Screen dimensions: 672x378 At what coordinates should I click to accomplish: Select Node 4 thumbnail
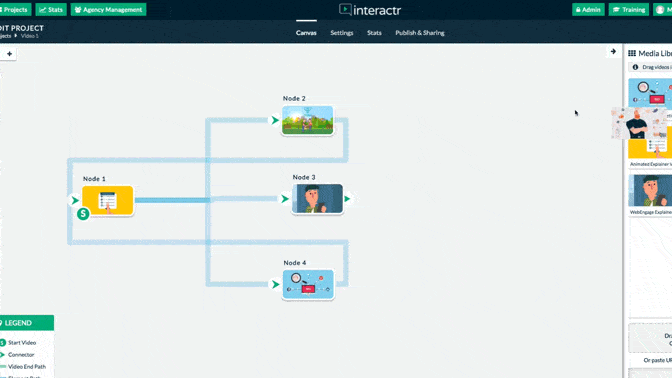[x=308, y=285]
